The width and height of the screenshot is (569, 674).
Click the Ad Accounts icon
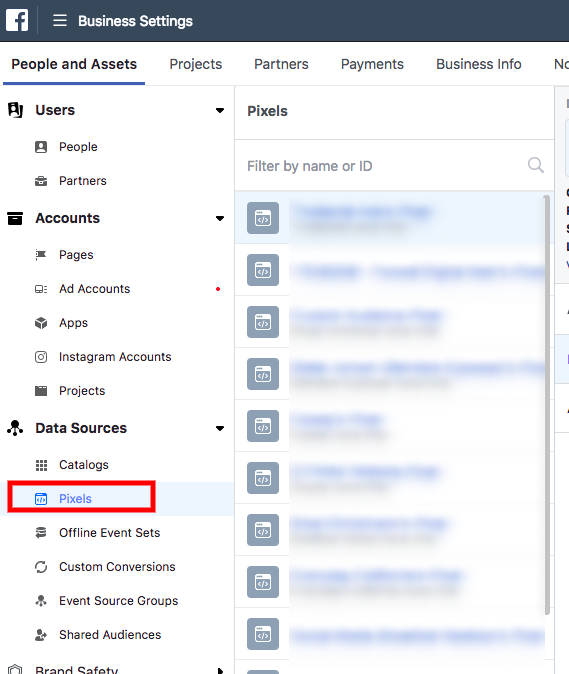[x=41, y=289]
